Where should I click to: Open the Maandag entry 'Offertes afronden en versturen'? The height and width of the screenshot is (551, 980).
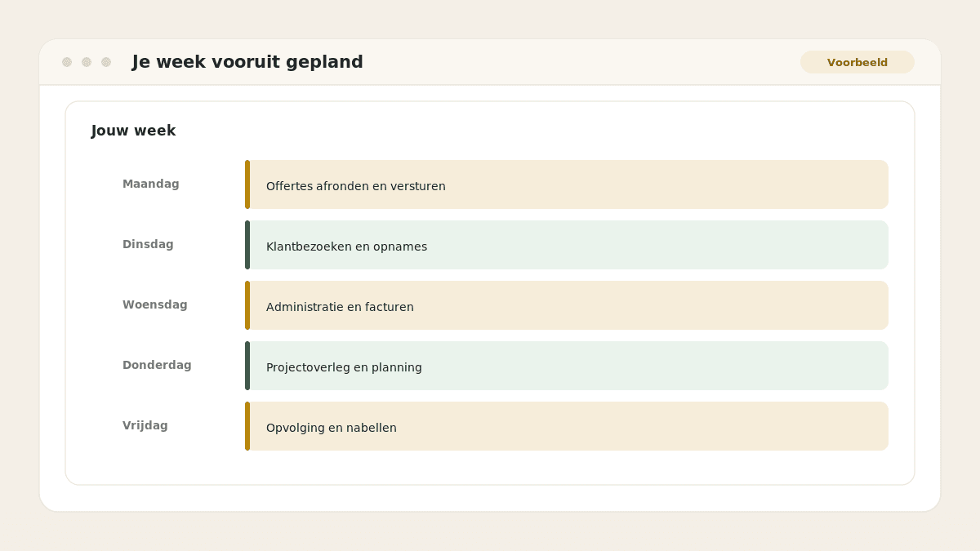[567, 184]
